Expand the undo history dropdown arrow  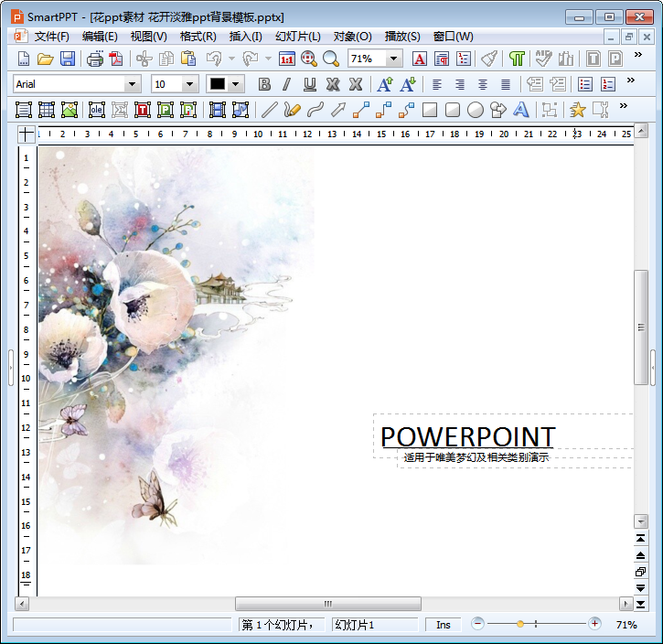click(x=231, y=59)
